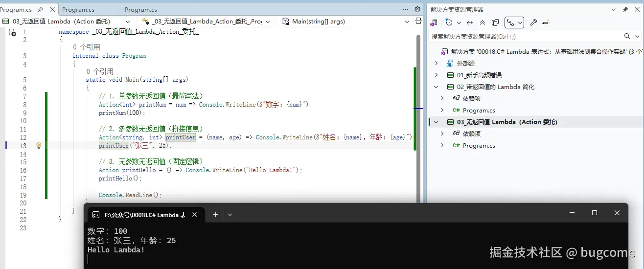Click the '0 个引用' link above Main
Viewport: 644px width, 269px height.
(100, 71)
